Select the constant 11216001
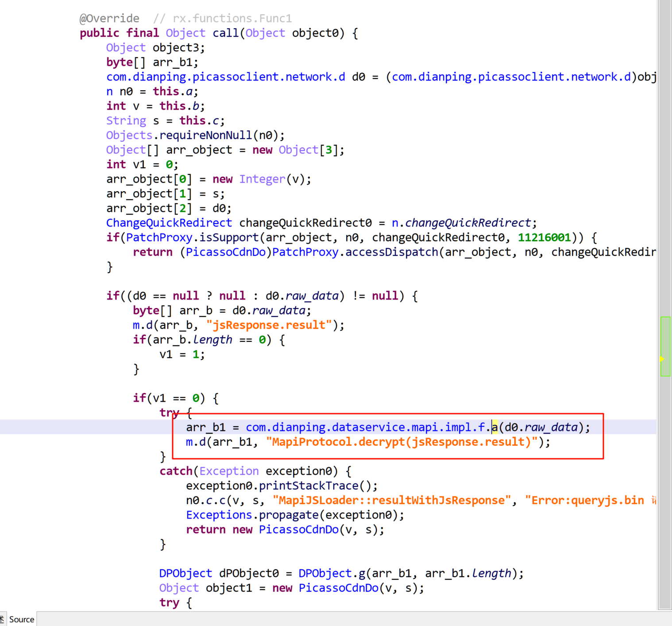 click(544, 238)
